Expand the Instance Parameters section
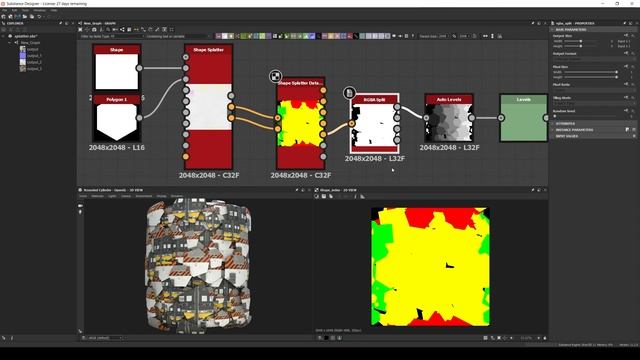 click(552, 130)
